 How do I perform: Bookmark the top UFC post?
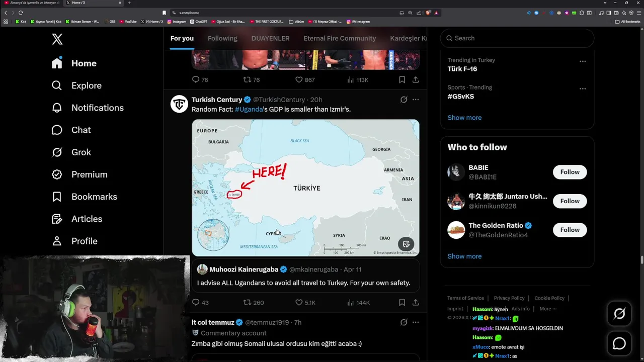pyautogui.click(x=402, y=79)
